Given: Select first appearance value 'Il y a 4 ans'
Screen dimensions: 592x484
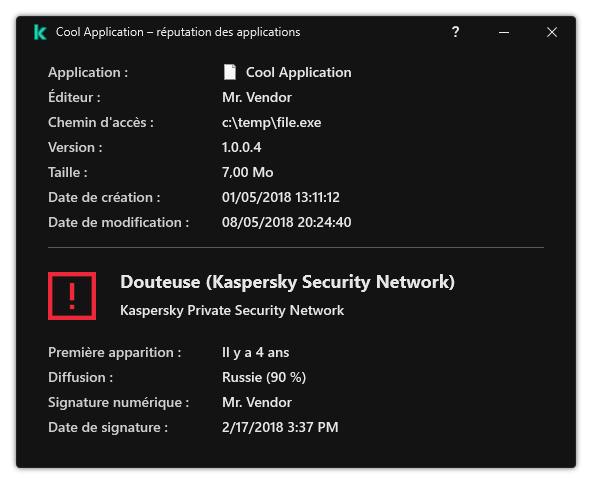Looking at the screenshot, I should [256, 353].
